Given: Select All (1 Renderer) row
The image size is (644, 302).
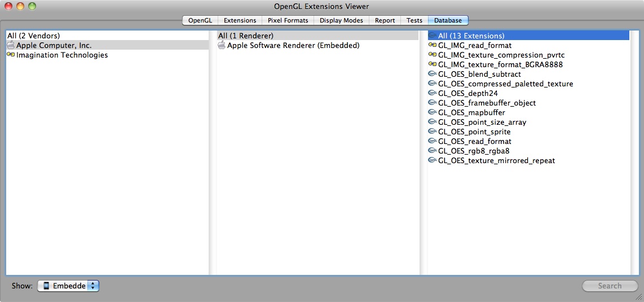Looking at the screenshot, I should click(x=318, y=36).
